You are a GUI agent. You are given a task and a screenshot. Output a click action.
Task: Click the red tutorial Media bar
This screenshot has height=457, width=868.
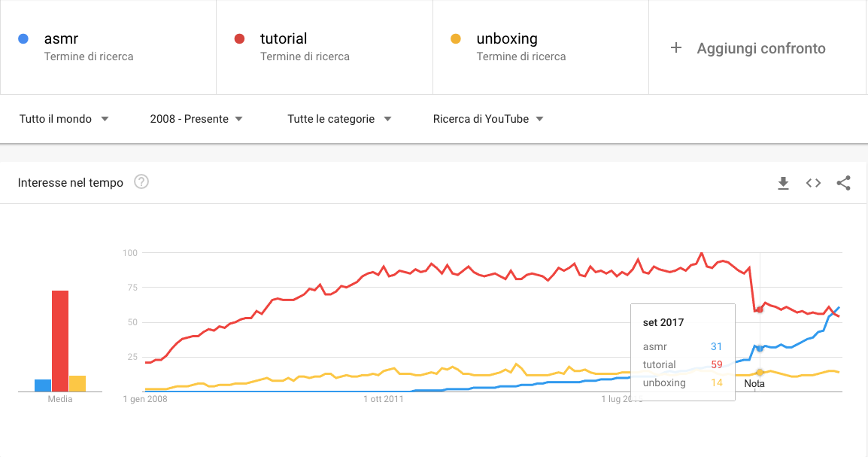pyautogui.click(x=59, y=341)
